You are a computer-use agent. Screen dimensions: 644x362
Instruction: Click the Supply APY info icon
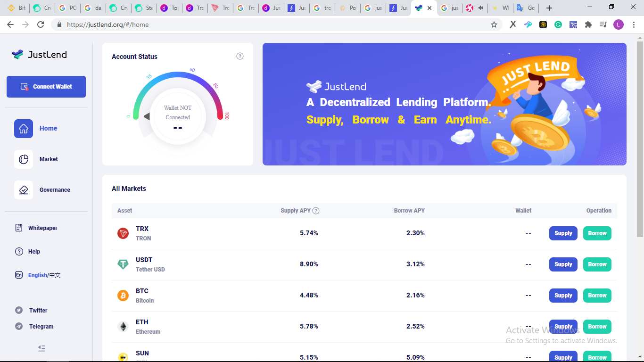point(316,211)
